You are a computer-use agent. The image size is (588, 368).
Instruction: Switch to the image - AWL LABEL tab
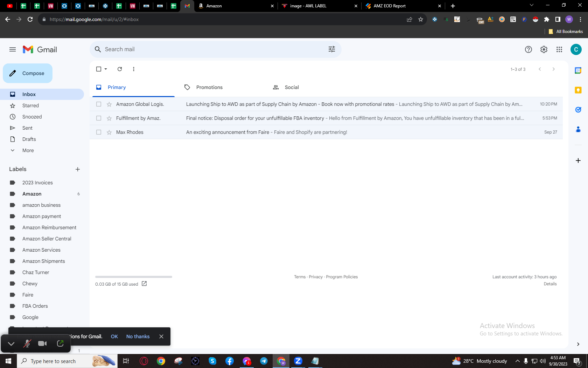(x=320, y=6)
